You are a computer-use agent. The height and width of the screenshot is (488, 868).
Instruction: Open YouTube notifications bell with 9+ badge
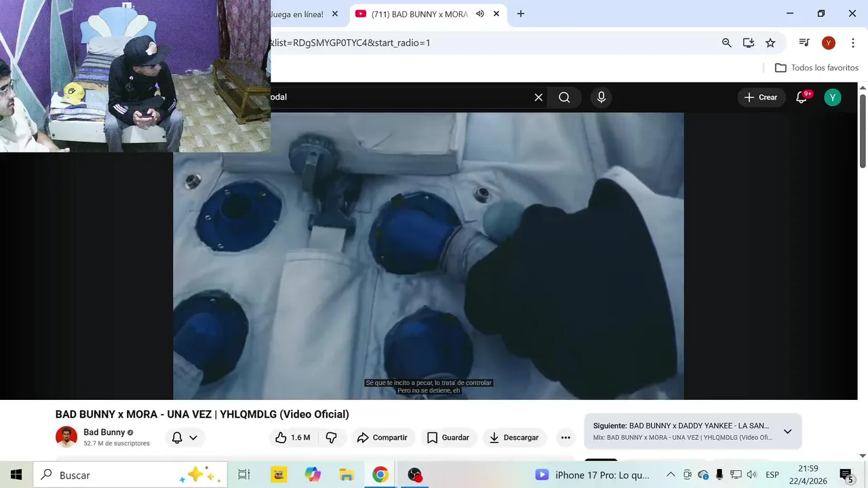tap(802, 98)
